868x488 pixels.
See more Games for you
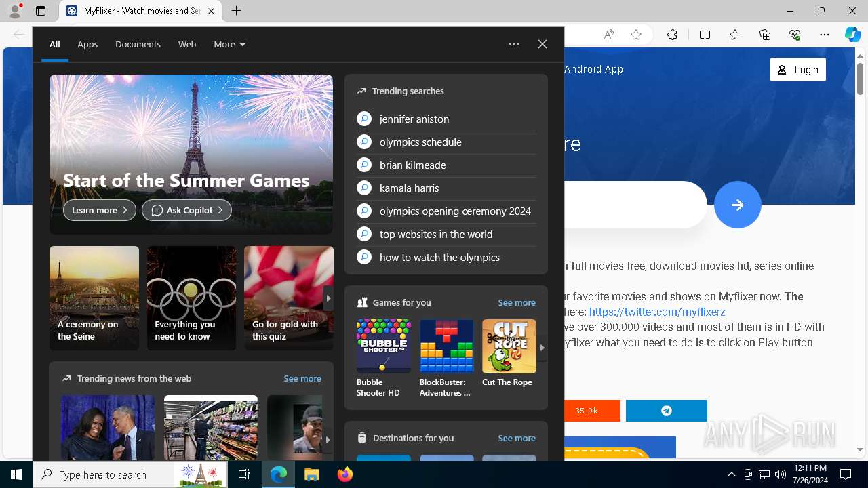pyautogui.click(x=517, y=302)
